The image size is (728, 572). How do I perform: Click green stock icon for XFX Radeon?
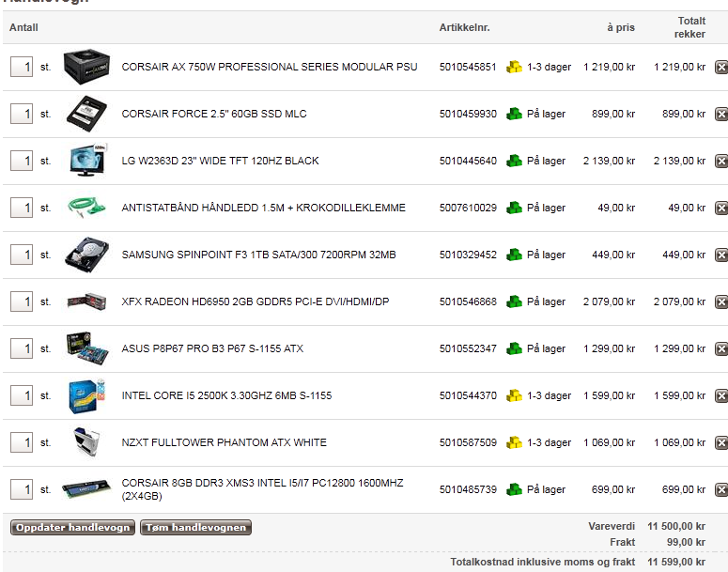pos(514,301)
